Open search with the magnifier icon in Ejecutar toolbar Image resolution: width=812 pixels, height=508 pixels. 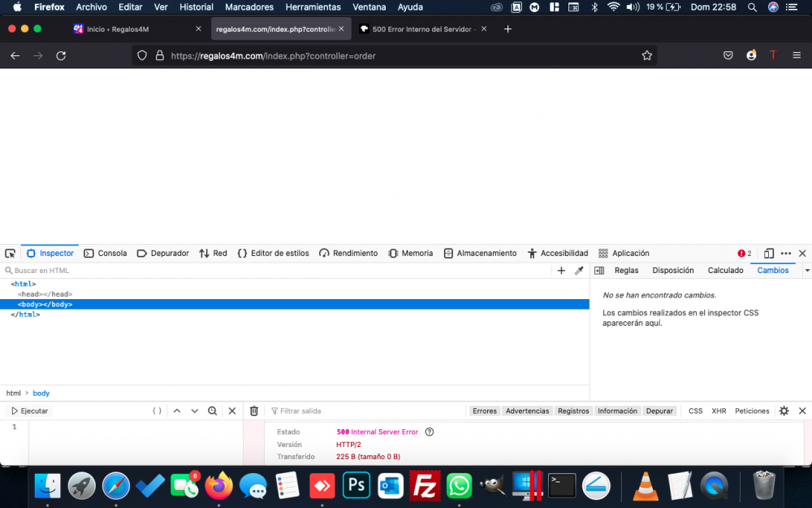coord(212,410)
